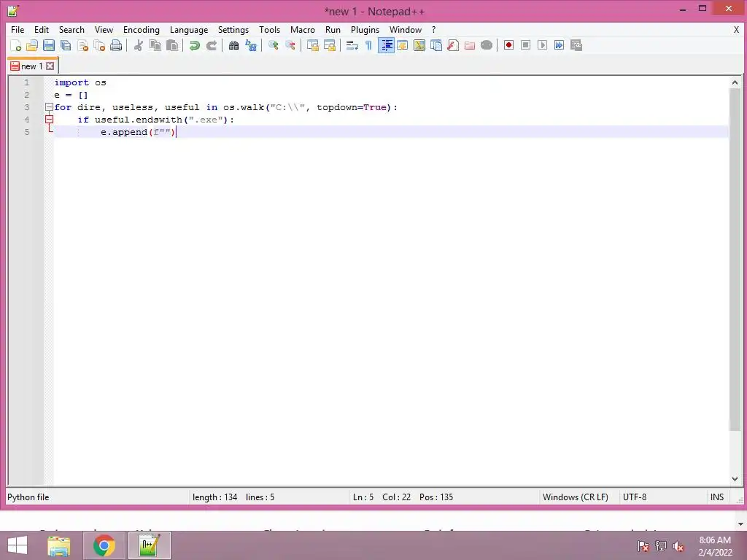Click the 'Windows (CR LF)' status bar entry
The height and width of the screenshot is (560, 747).
[x=575, y=497]
